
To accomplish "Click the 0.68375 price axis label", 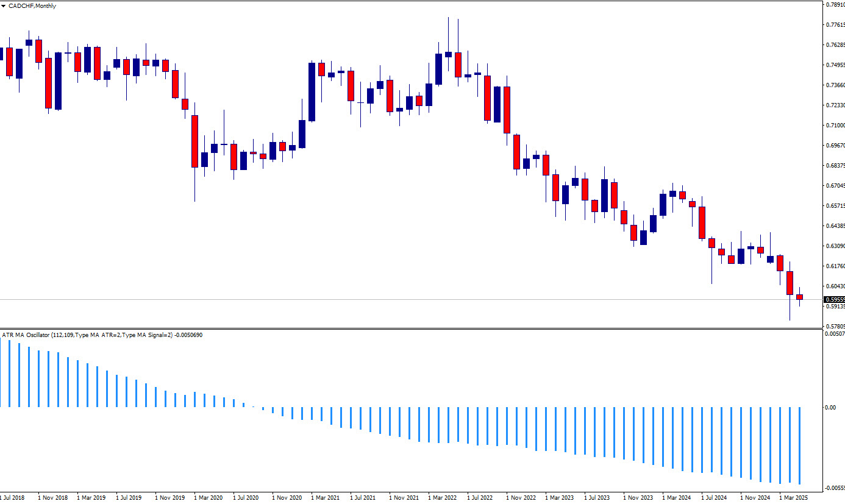I will (834, 166).
